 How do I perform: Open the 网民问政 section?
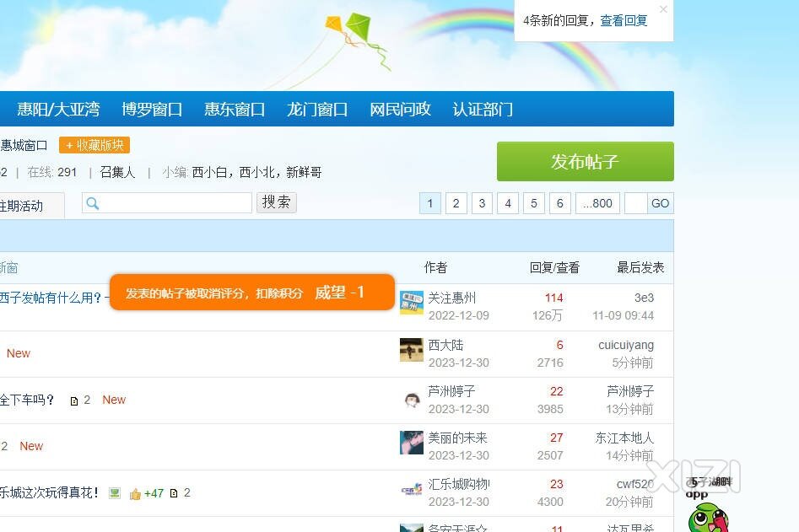(x=400, y=109)
